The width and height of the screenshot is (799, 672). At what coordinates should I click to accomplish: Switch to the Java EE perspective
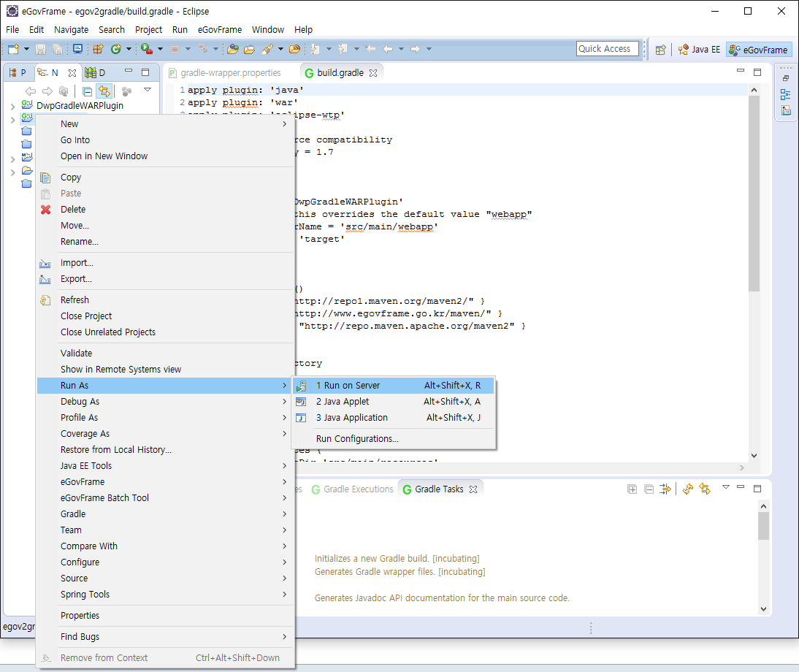tap(699, 50)
